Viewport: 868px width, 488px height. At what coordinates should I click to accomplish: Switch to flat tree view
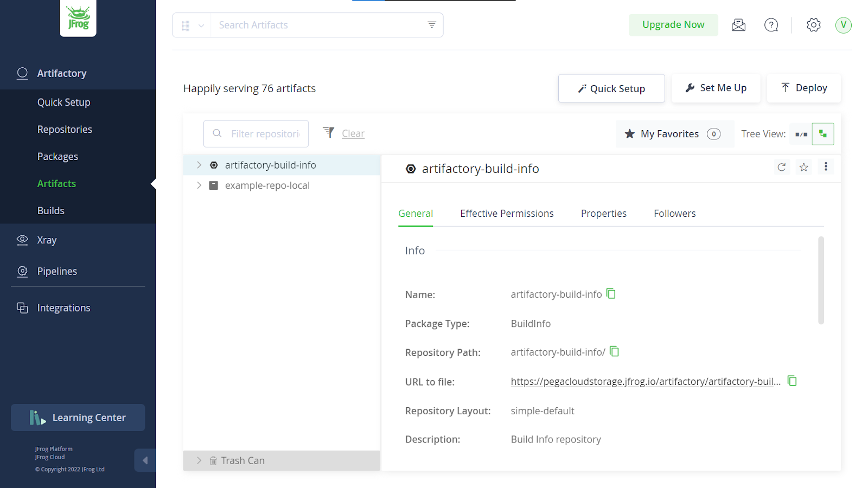pyautogui.click(x=801, y=134)
